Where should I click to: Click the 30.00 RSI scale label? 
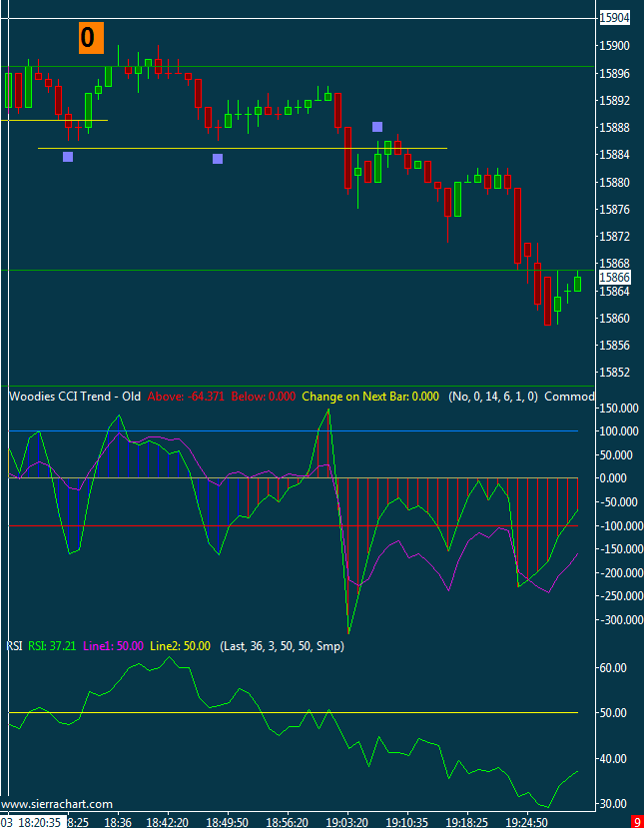(615, 804)
